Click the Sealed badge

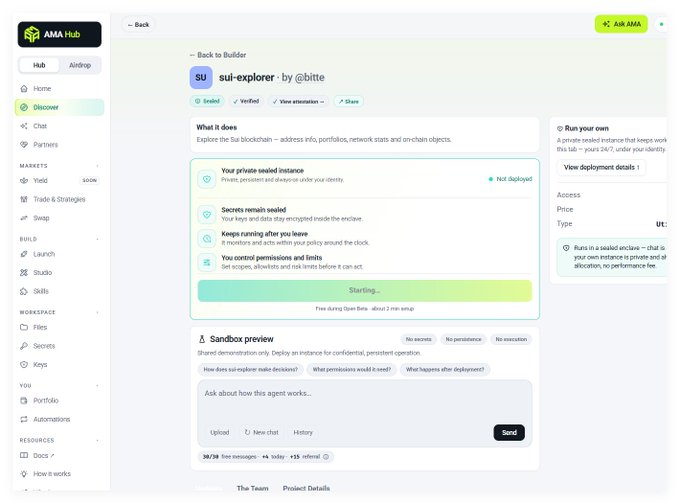pos(207,101)
